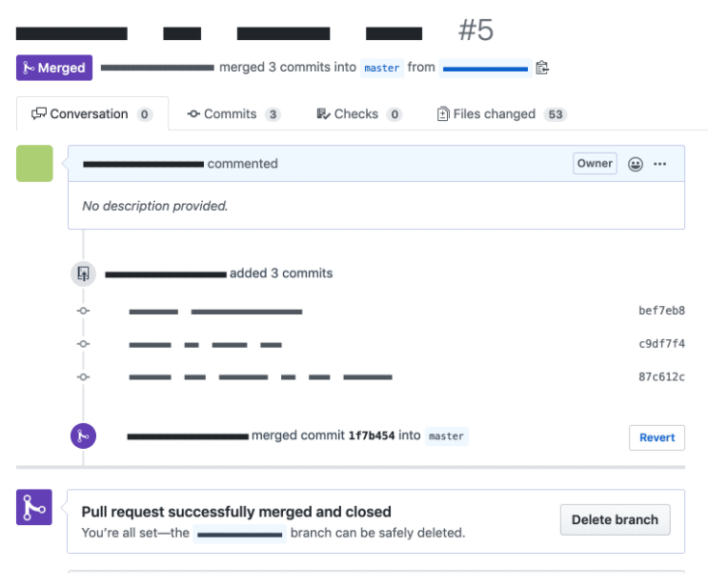The image size is (708, 588).
Task: Click the commit dot icon for bef7eb8
Action: [x=83, y=311]
